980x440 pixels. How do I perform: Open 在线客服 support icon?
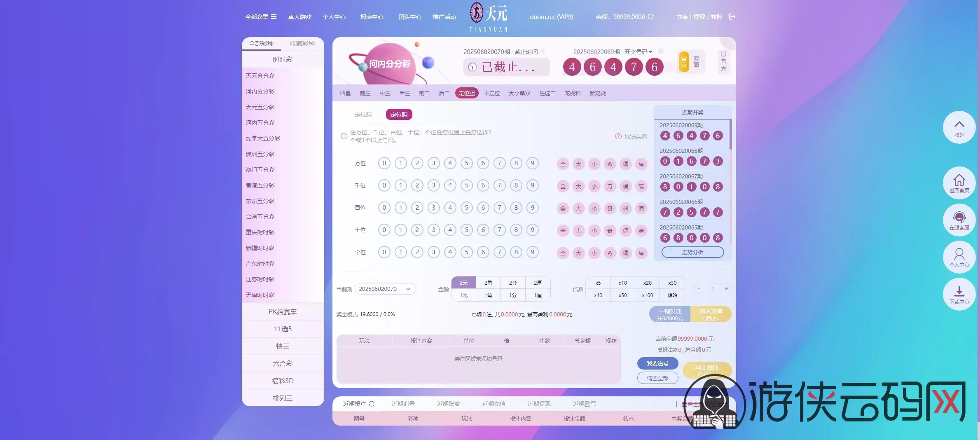(959, 217)
